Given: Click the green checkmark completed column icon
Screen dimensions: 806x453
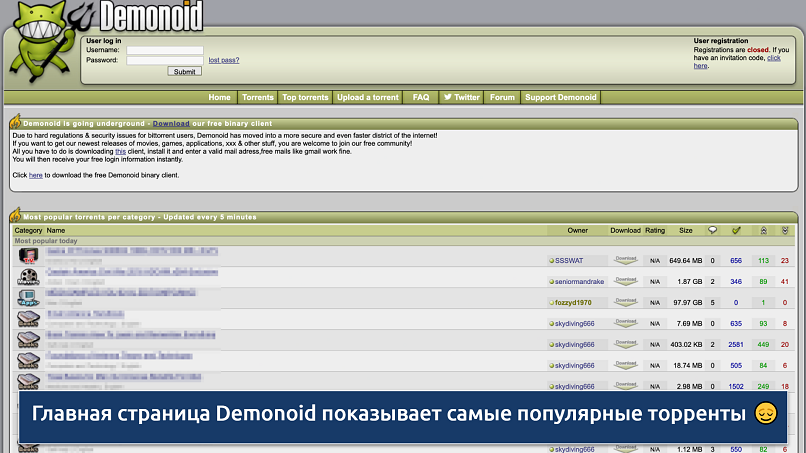Looking at the screenshot, I should pos(736,230).
